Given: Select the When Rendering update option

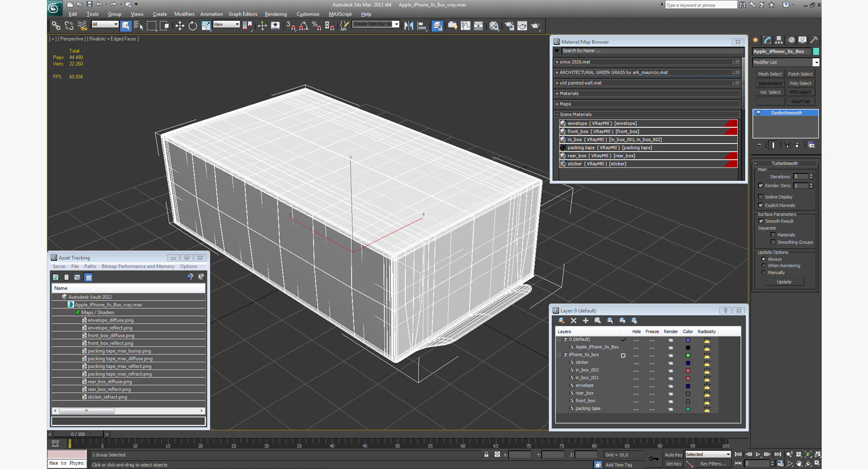Looking at the screenshot, I should coord(763,266).
